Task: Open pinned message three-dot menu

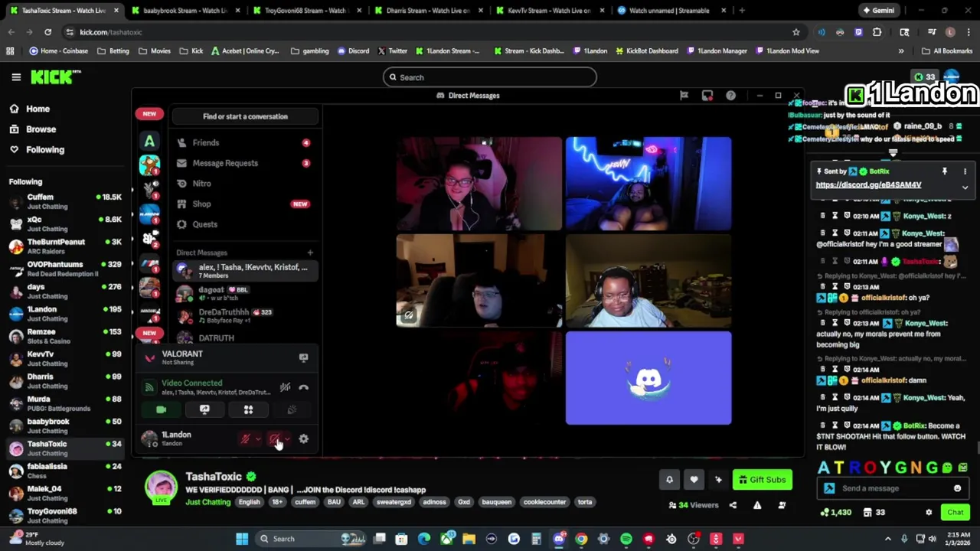Action: 965,171
